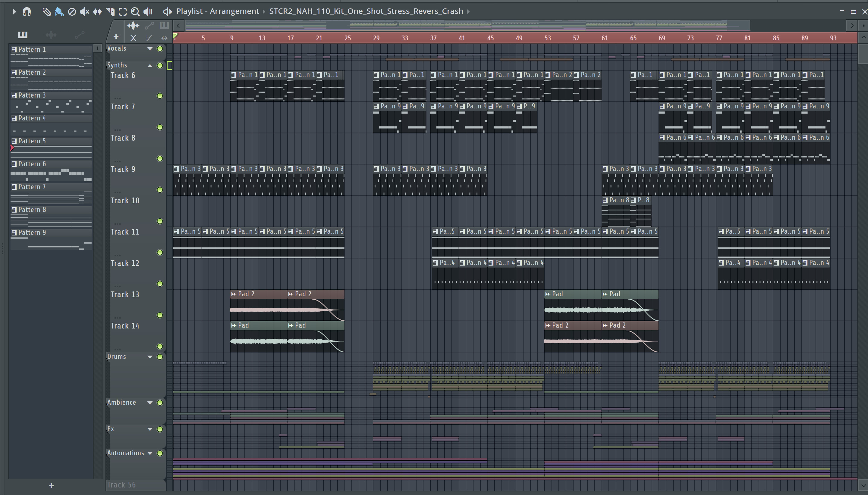Mute the Drums group

click(160, 357)
